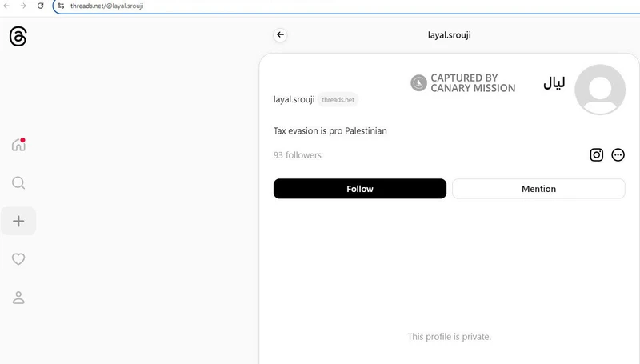Click the layal.srouji username under the watermark
The height and width of the screenshot is (364, 640).
pyautogui.click(x=293, y=100)
